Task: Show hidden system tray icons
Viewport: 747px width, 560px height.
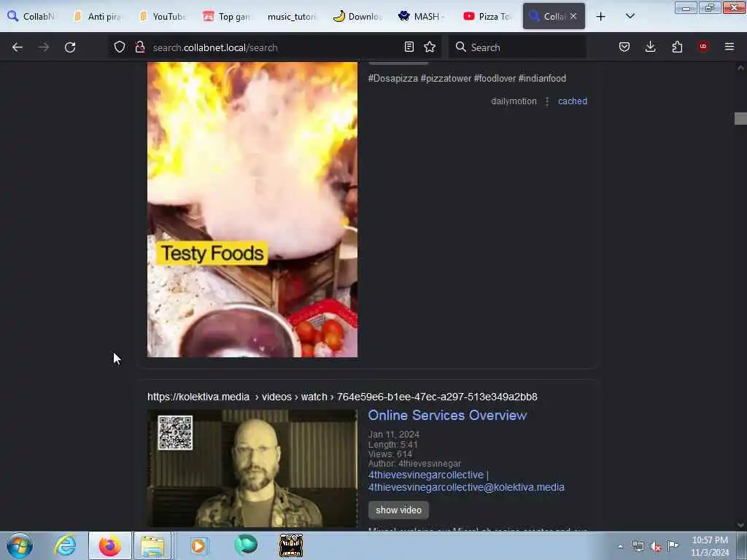Action: point(620,546)
